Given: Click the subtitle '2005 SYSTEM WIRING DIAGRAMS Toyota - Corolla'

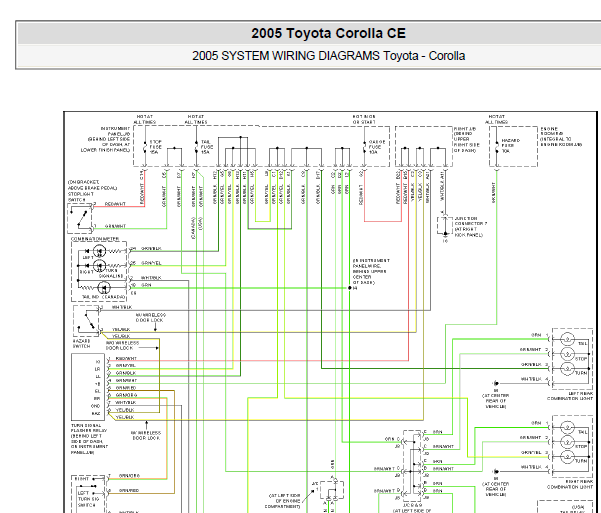Looking at the screenshot, I should tap(328, 56).
